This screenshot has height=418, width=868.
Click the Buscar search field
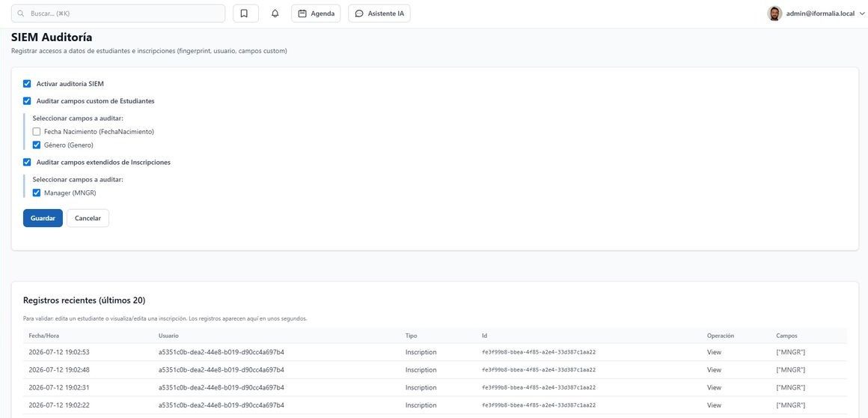118,13
